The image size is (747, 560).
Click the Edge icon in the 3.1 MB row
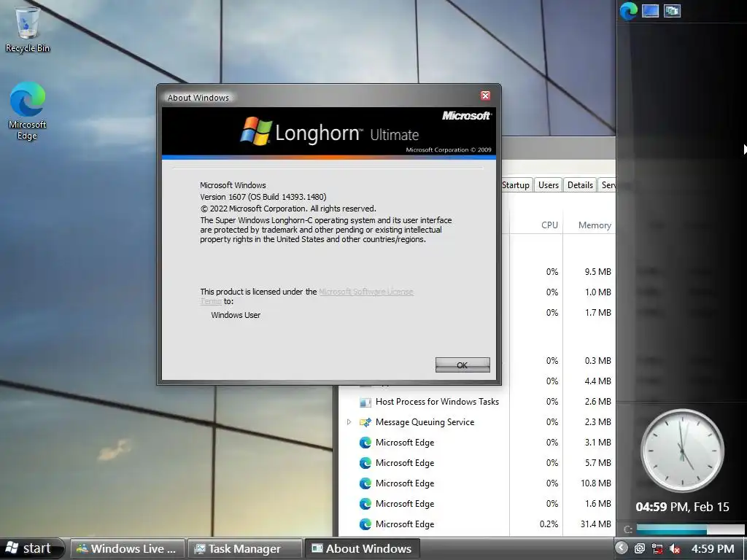[365, 443]
